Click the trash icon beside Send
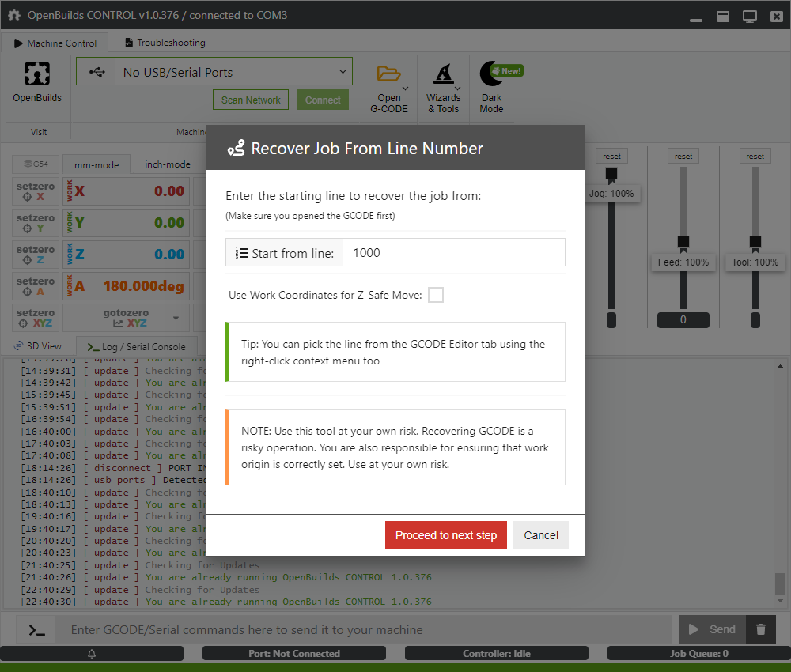 pos(761,629)
